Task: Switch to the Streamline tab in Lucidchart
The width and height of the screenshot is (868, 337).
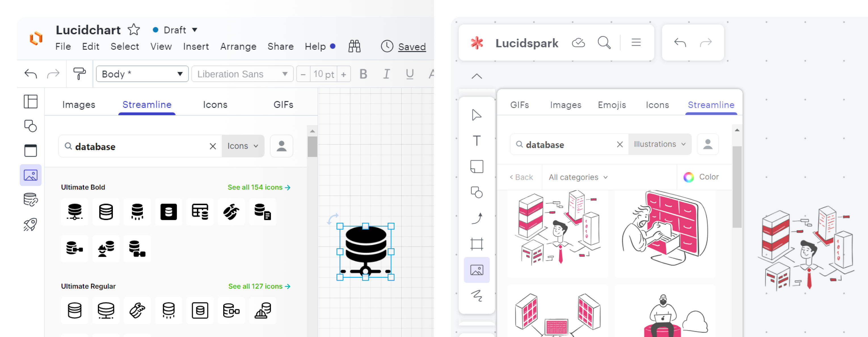Action: 147,104
